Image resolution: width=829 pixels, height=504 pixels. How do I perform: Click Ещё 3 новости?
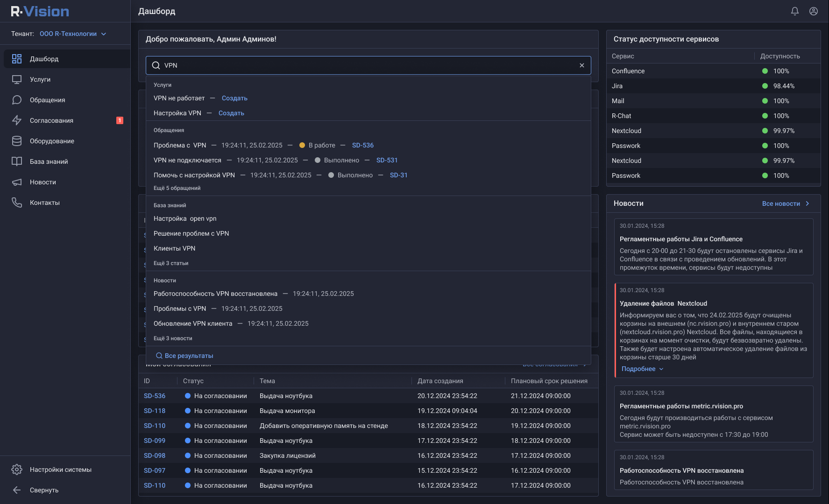pyautogui.click(x=173, y=338)
